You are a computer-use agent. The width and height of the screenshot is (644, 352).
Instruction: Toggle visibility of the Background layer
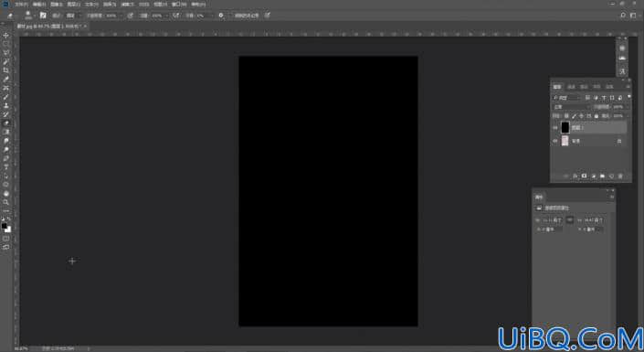coord(555,141)
